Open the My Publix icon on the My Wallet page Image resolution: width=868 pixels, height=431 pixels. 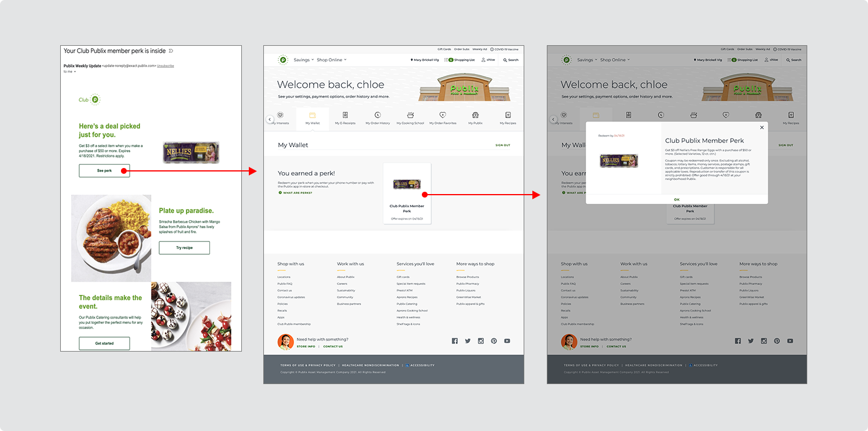[x=475, y=115]
